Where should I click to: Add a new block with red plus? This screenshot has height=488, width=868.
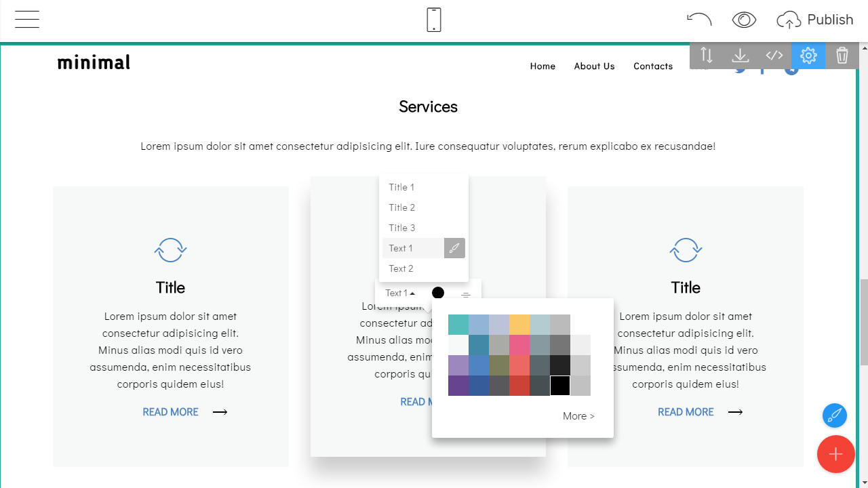coord(835,454)
